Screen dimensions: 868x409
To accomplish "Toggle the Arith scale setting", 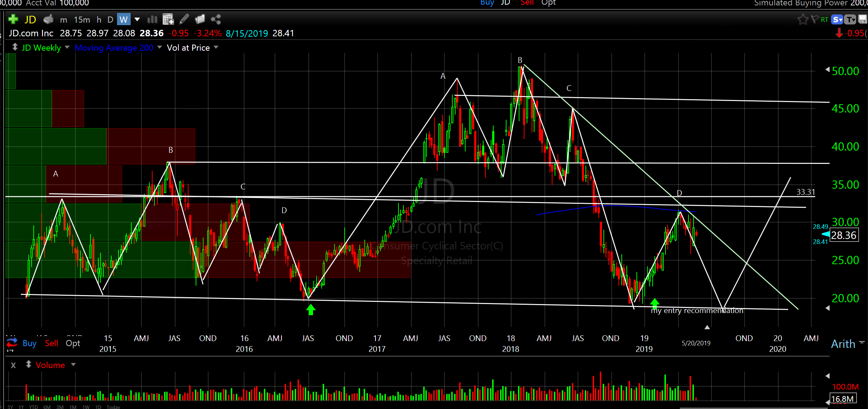I will 843,344.
